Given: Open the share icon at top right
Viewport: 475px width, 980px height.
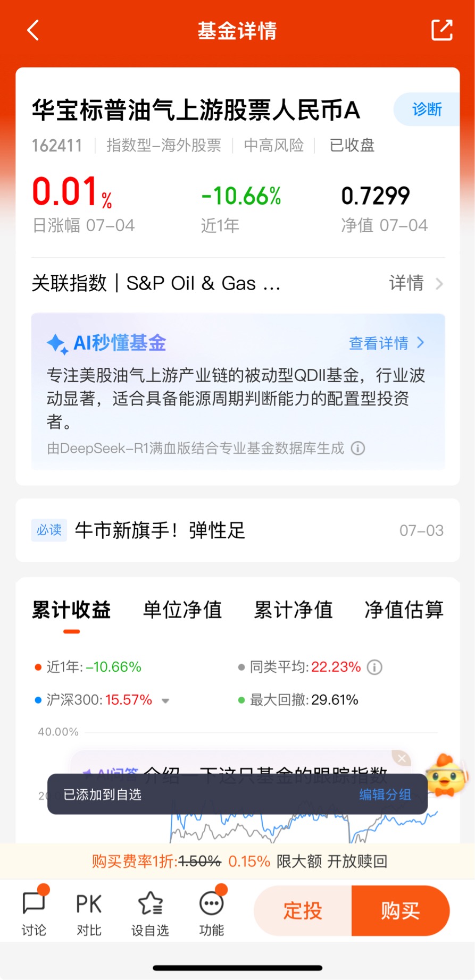Looking at the screenshot, I should 441,30.
